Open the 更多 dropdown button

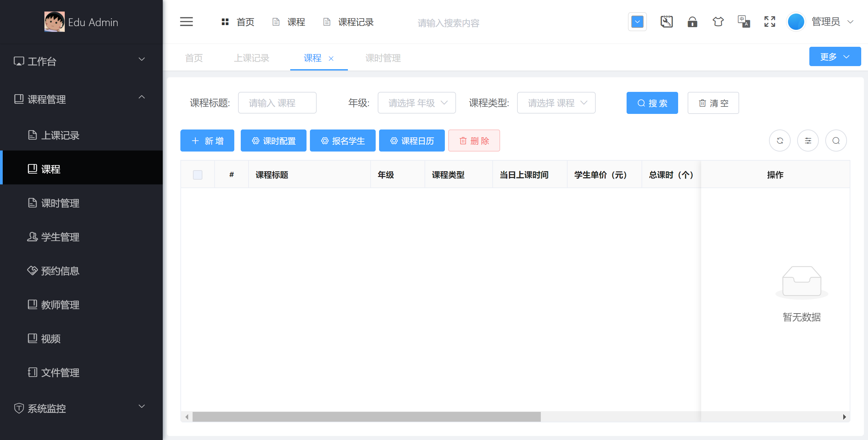[835, 57]
